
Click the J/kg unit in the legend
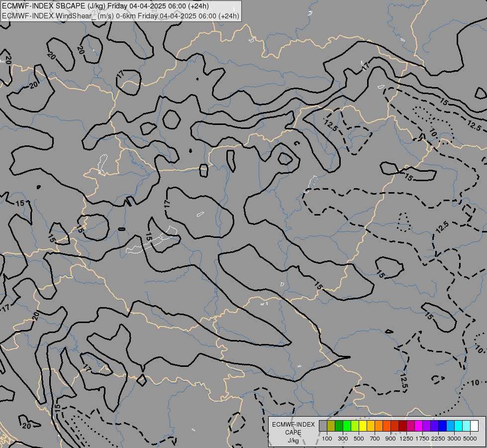tap(293, 441)
